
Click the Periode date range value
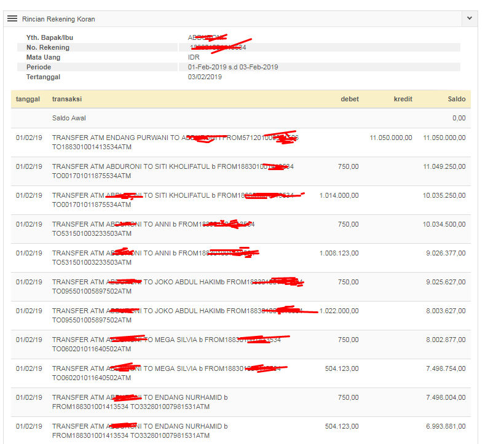pyautogui.click(x=233, y=67)
